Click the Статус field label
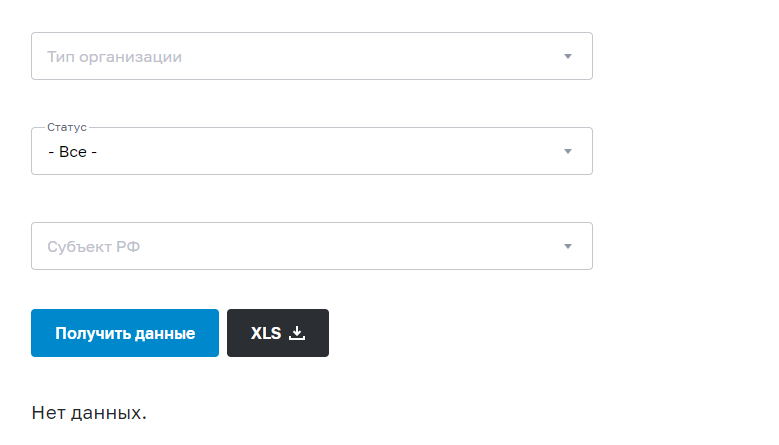Image resolution: width=779 pixels, height=445 pixels. [67, 127]
